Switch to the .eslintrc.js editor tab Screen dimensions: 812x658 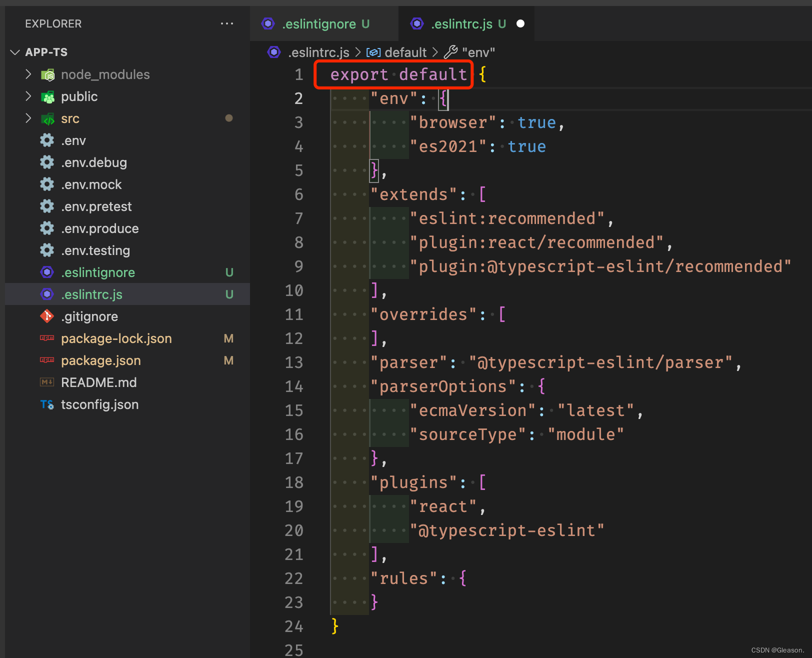466,23
